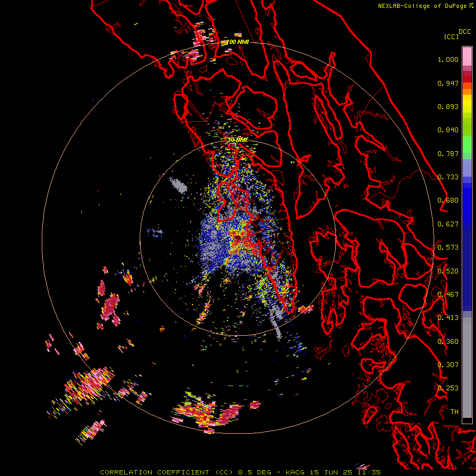Click the 0.307 scale value
The width and height of the screenshot is (476, 476).
click(448, 365)
